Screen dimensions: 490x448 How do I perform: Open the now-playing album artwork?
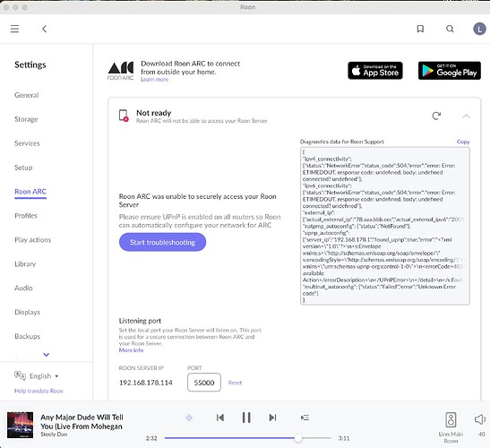point(20,425)
